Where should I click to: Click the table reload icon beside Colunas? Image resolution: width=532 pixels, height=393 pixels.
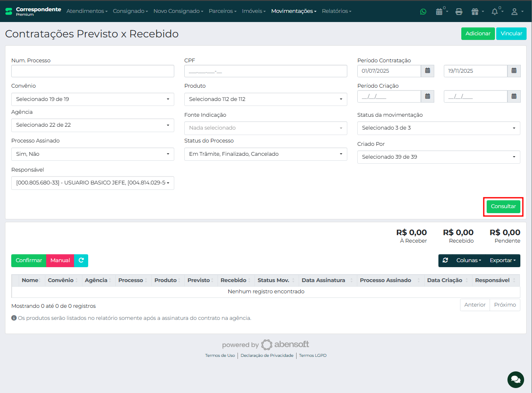(445, 260)
